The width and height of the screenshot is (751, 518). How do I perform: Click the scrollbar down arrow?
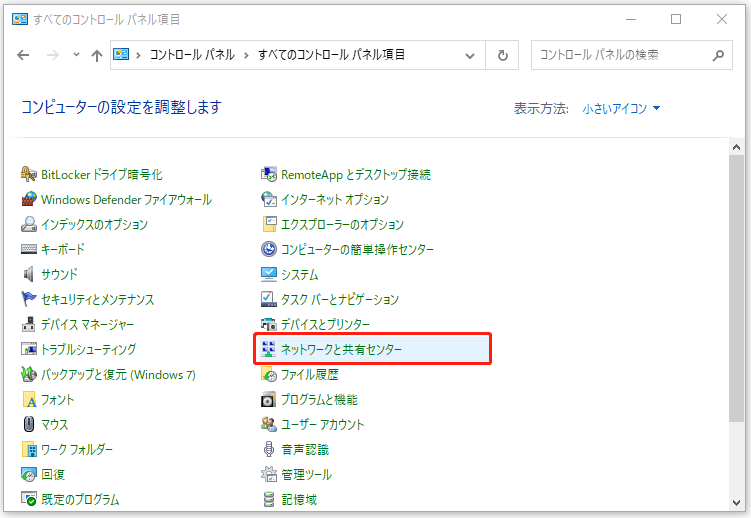(x=737, y=503)
